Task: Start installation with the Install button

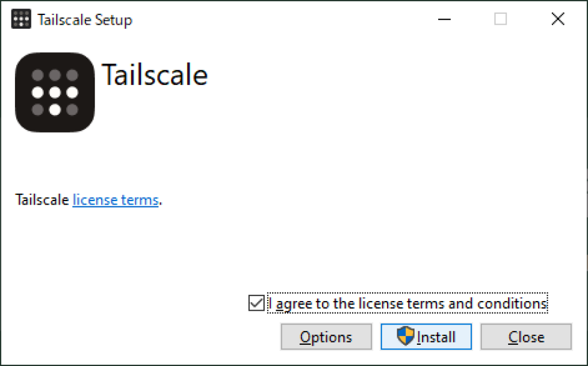Action: [426, 337]
